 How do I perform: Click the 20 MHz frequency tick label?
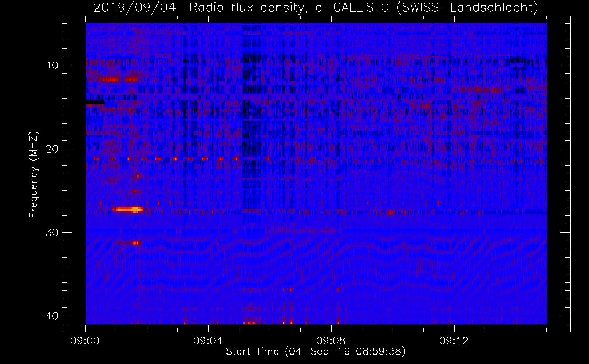click(52, 149)
